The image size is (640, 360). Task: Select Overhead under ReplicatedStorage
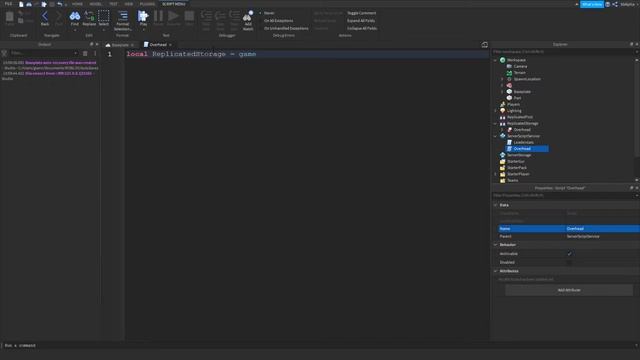pos(522,130)
